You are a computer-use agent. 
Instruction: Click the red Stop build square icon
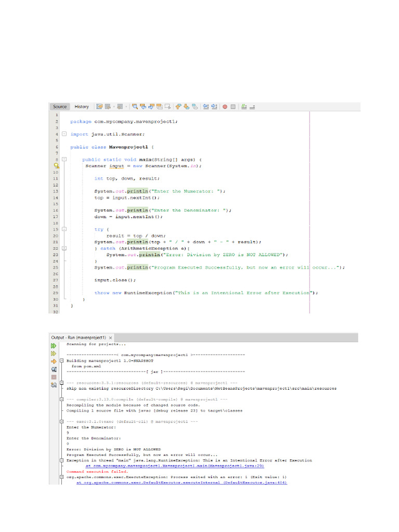[53, 377]
